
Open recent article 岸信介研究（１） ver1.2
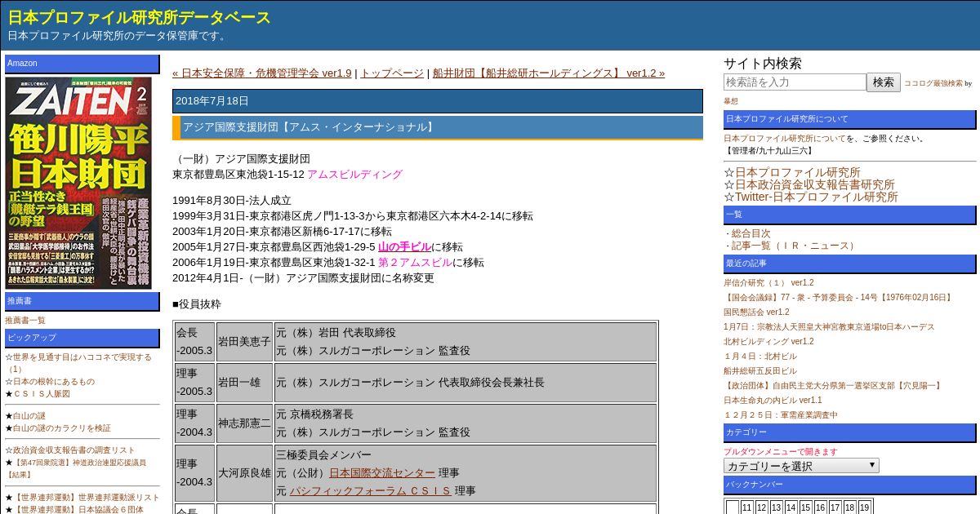click(768, 283)
